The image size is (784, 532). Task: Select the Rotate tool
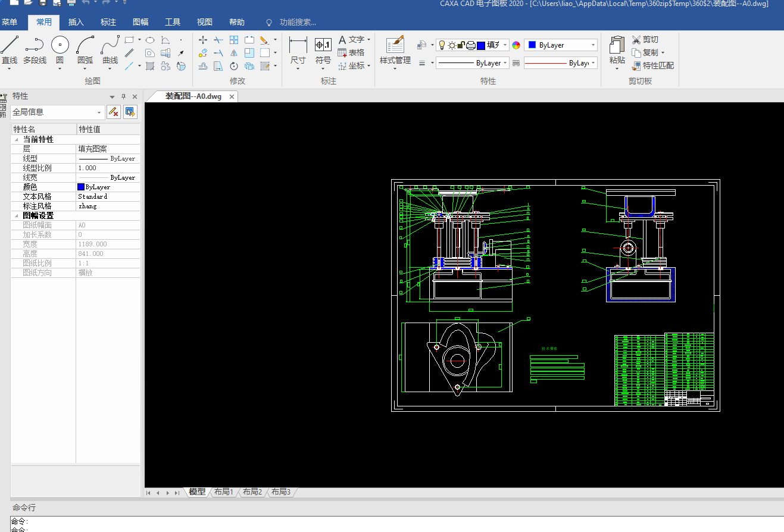234,66
